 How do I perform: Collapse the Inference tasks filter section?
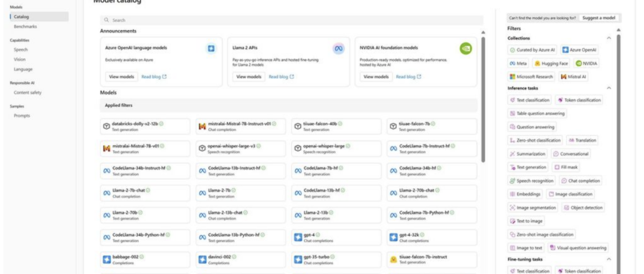coord(610,88)
